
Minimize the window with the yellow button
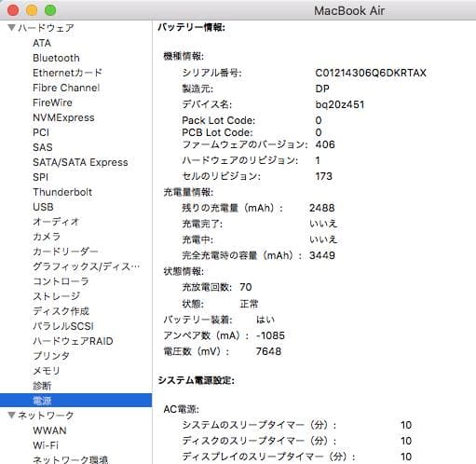click(x=32, y=10)
